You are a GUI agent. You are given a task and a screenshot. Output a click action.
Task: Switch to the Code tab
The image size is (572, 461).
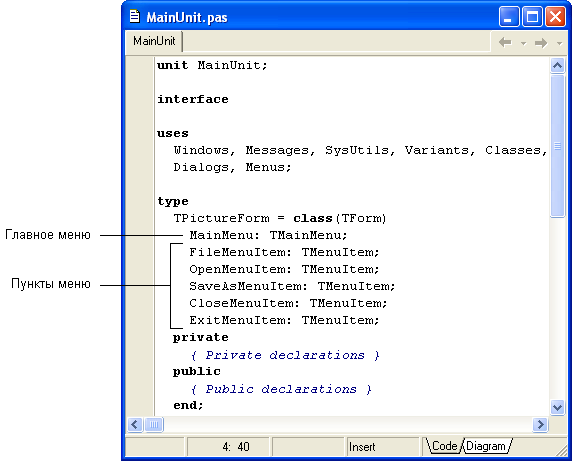(444, 446)
